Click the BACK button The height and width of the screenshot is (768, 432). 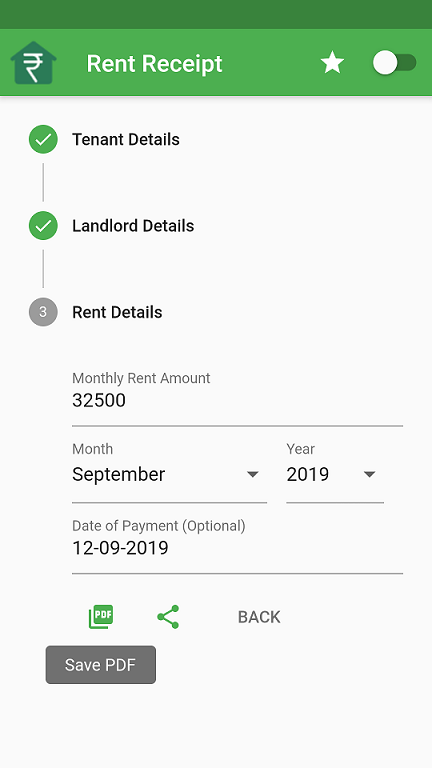259,617
